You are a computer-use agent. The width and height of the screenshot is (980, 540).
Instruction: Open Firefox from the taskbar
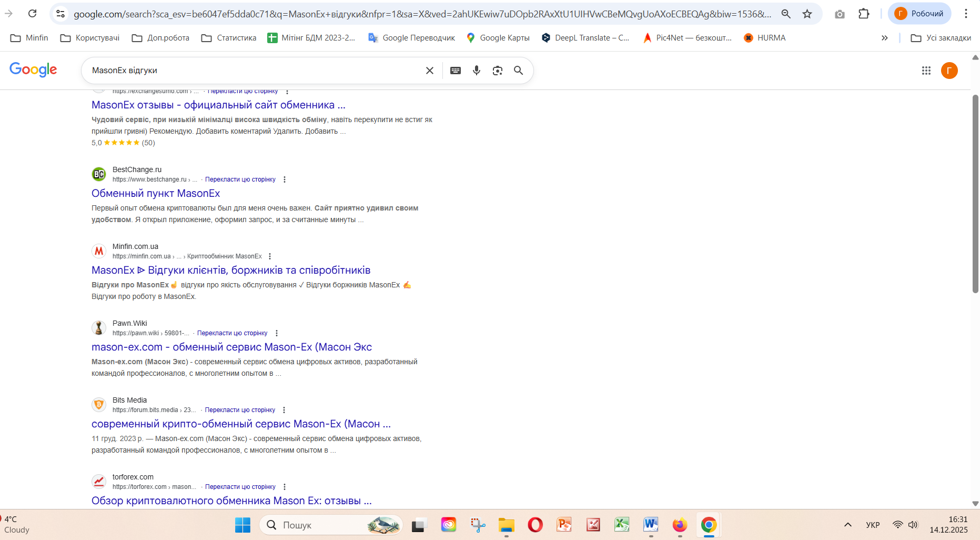(x=680, y=525)
